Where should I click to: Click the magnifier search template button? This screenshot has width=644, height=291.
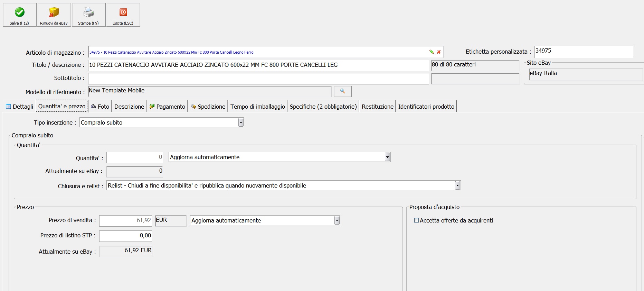[x=342, y=91]
